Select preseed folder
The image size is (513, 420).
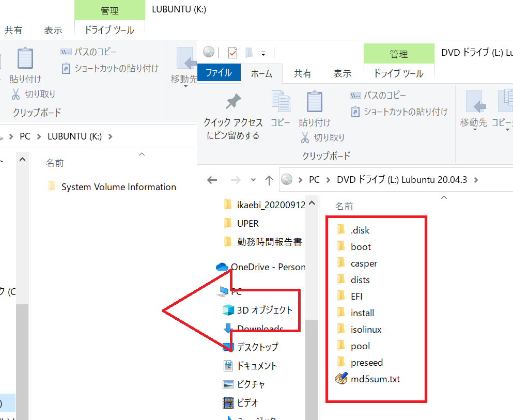click(x=360, y=363)
